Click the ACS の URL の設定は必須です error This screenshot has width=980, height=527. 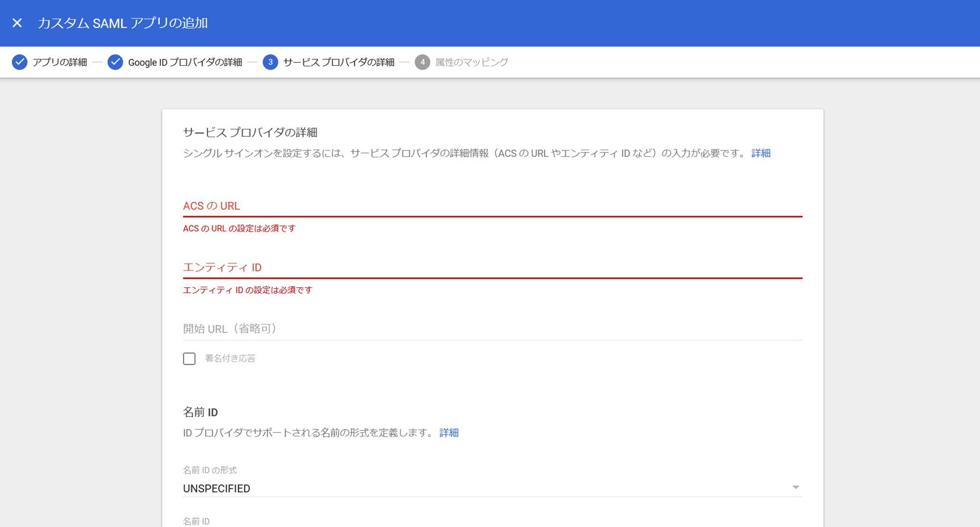click(x=239, y=228)
